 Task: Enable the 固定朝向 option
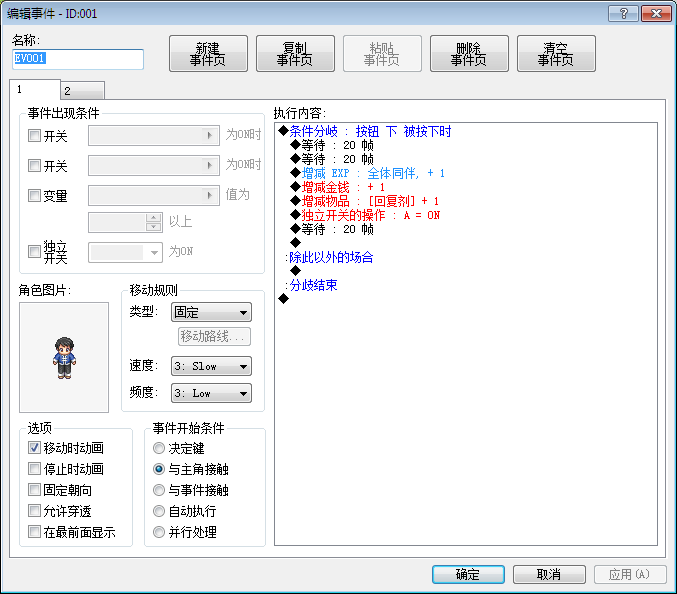34,490
